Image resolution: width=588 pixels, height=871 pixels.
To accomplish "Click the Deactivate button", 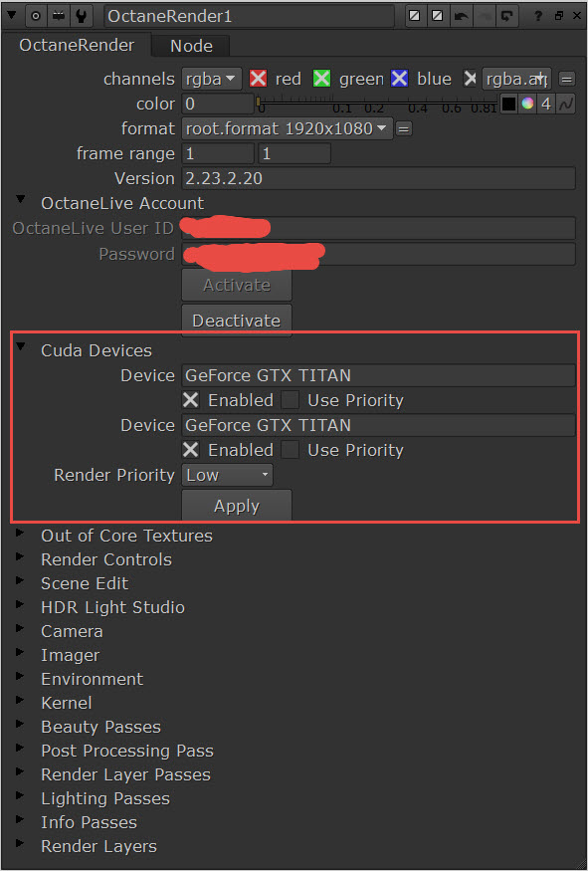I will click(237, 320).
